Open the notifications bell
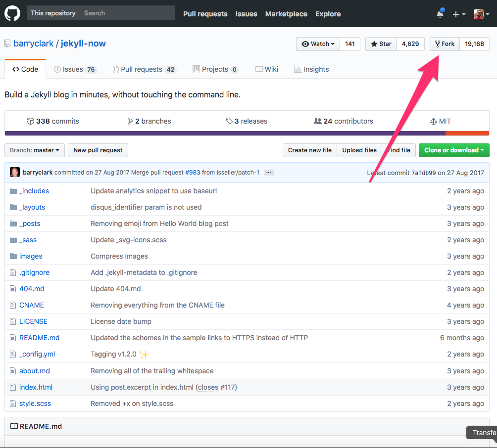Image resolution: width=497 pixels, height=448 pixels. (440, 13)
